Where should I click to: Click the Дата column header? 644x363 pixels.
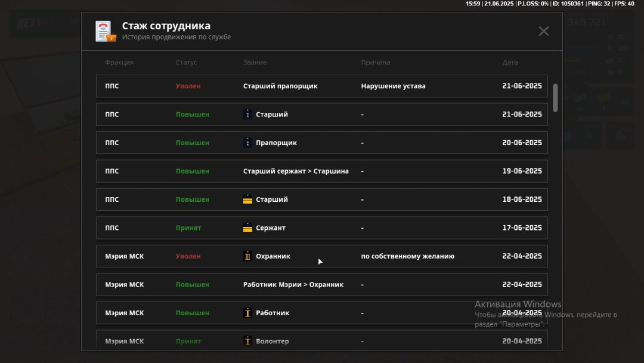(x=510, y=63)
